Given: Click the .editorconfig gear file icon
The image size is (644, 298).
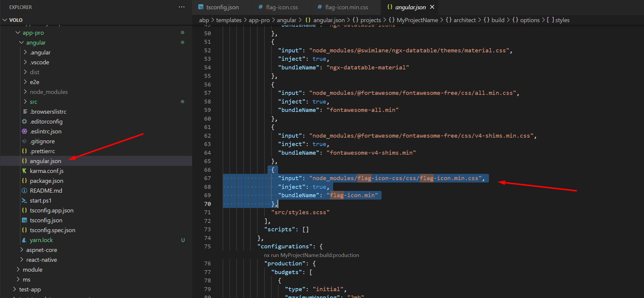Looking at the screenshot, I should coord(25,121).
